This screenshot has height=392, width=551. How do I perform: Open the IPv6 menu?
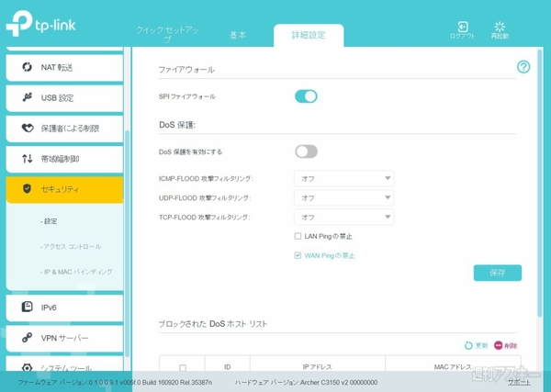pyautogui.click(x=64, y=308)
